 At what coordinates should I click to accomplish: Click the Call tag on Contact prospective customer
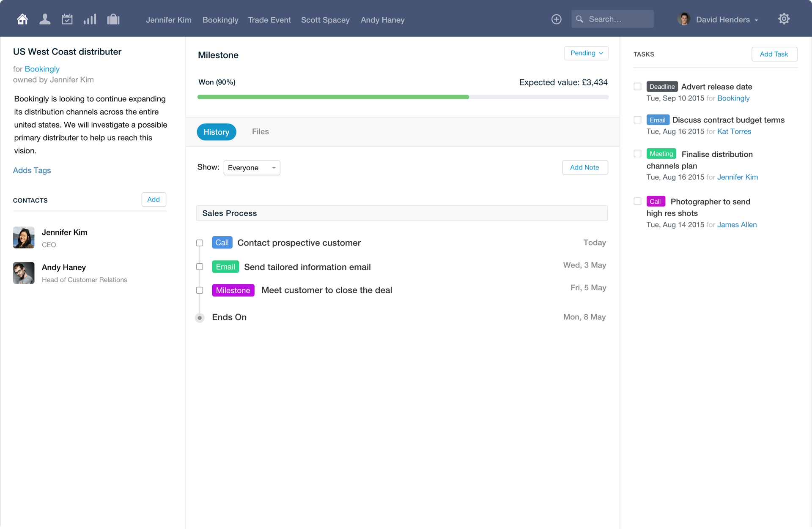221,243
